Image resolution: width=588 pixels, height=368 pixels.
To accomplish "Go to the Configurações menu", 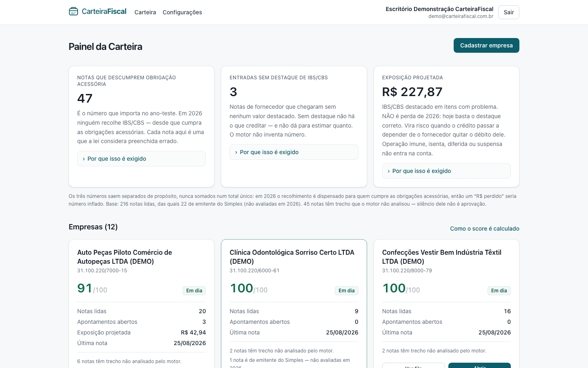I will tap(182, 12).
